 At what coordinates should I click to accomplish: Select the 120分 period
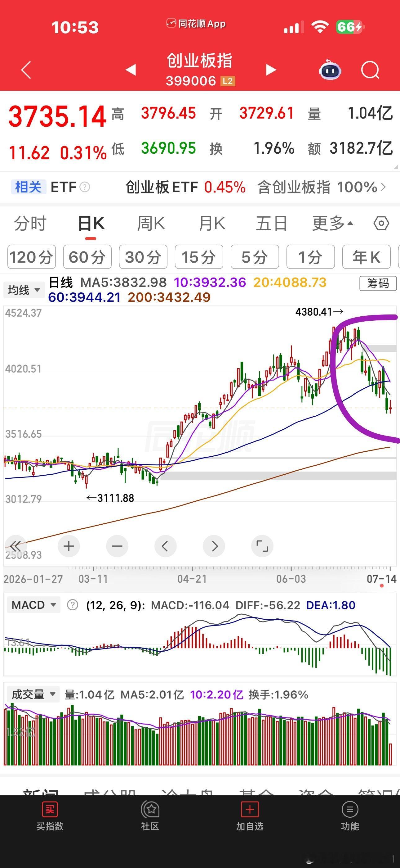tap(31, 257)
